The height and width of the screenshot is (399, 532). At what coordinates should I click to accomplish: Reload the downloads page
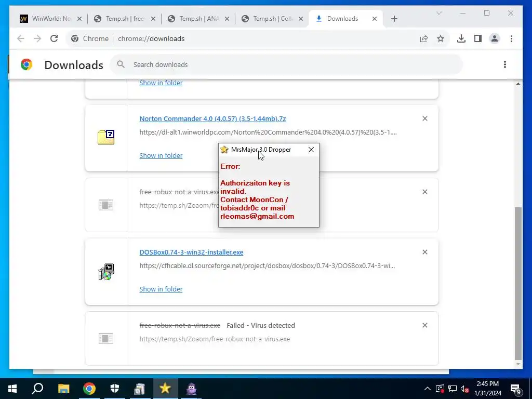coord(54,38)
